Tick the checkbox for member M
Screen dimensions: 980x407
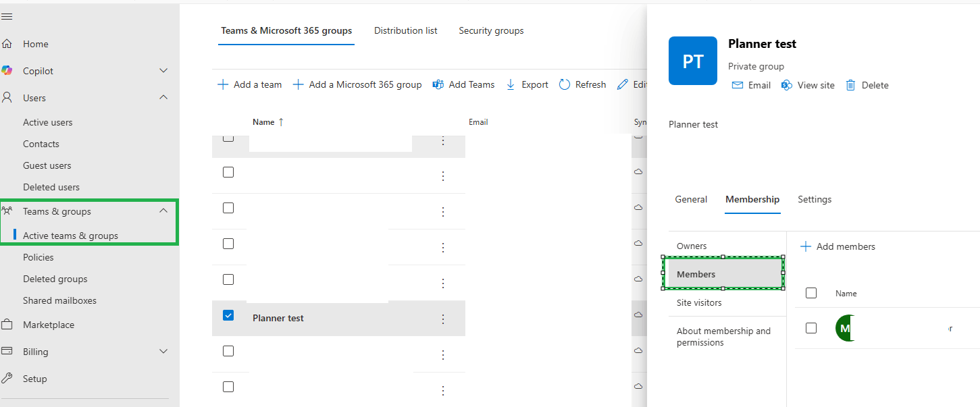click(811, 328)
